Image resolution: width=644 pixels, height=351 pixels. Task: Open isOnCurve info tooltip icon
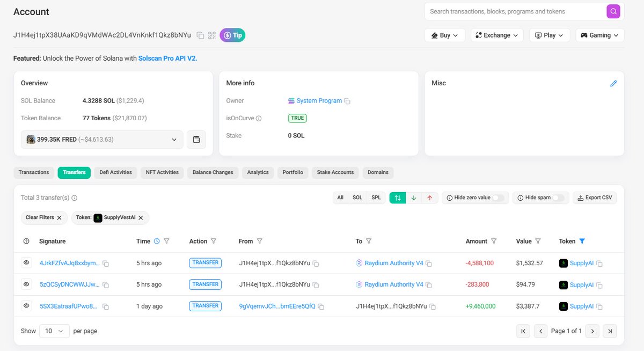tap(259, 118)
